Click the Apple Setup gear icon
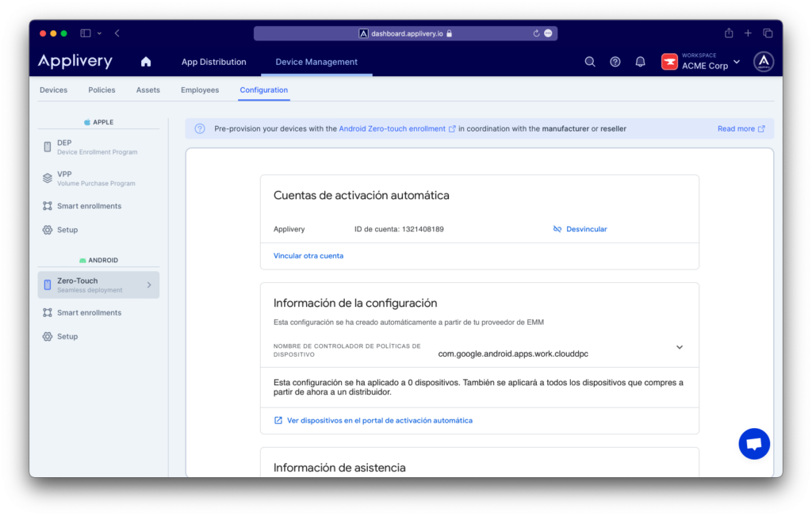Screen dimensions: 812x516 pyautogui.click(x=47, y=230)
